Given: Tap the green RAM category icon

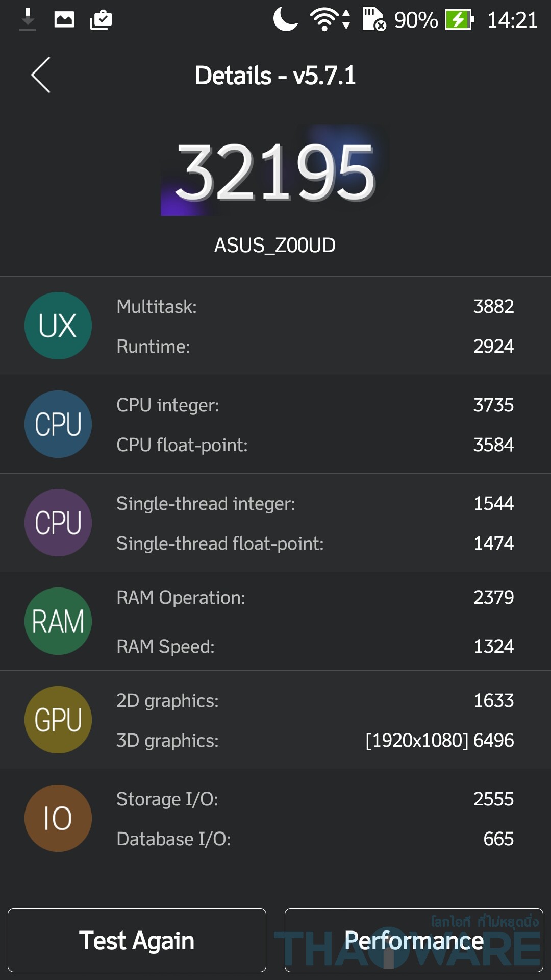Looking at the screenshot, I should click(x=58, y=621).
